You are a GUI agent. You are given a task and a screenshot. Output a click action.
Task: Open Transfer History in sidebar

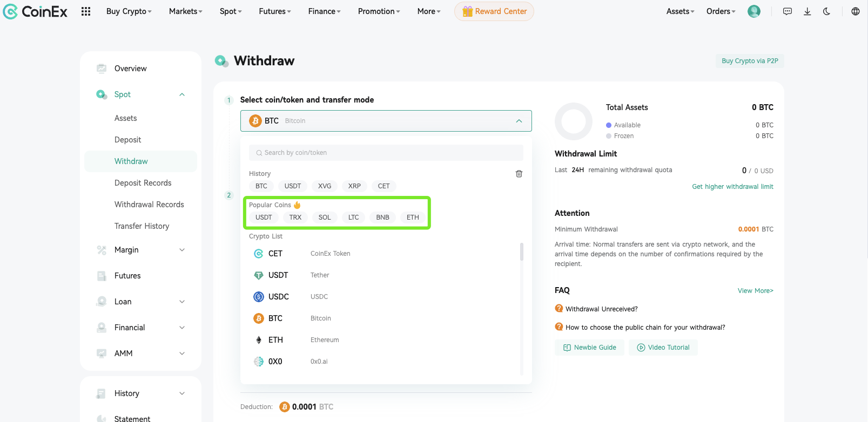coord(142,226)
